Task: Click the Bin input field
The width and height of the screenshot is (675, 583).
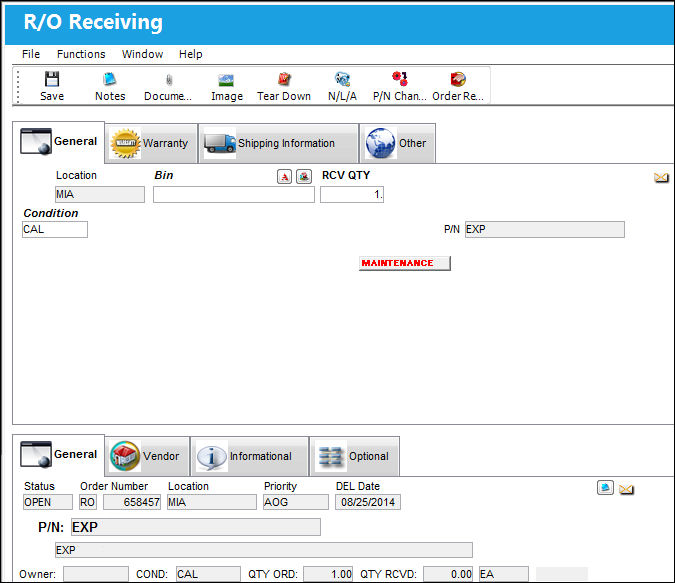Action: [234, 195]
